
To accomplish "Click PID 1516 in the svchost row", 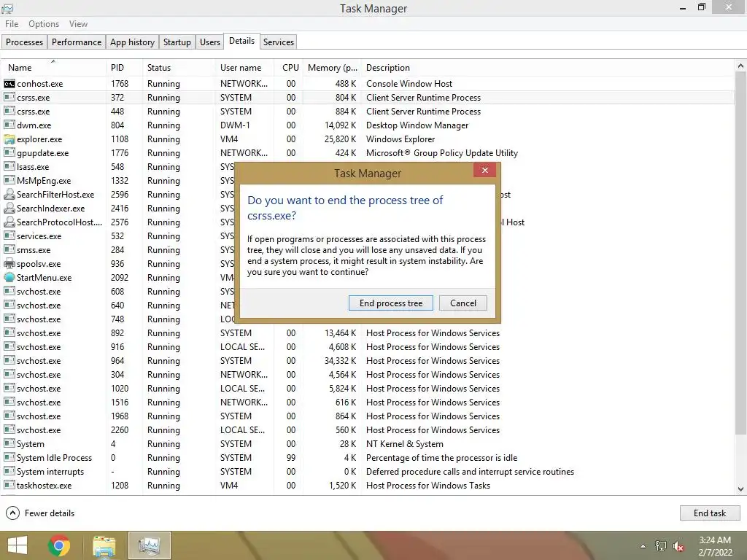I will point(120,402).
